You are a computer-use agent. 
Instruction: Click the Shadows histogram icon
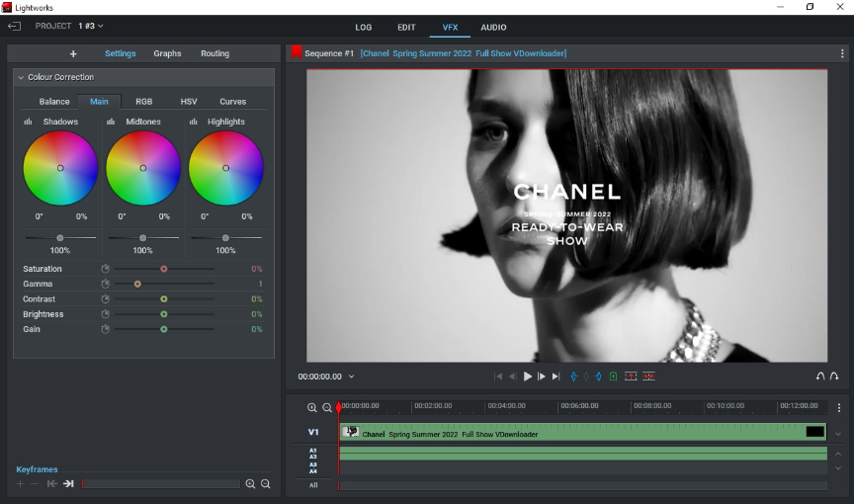[28, 122]
